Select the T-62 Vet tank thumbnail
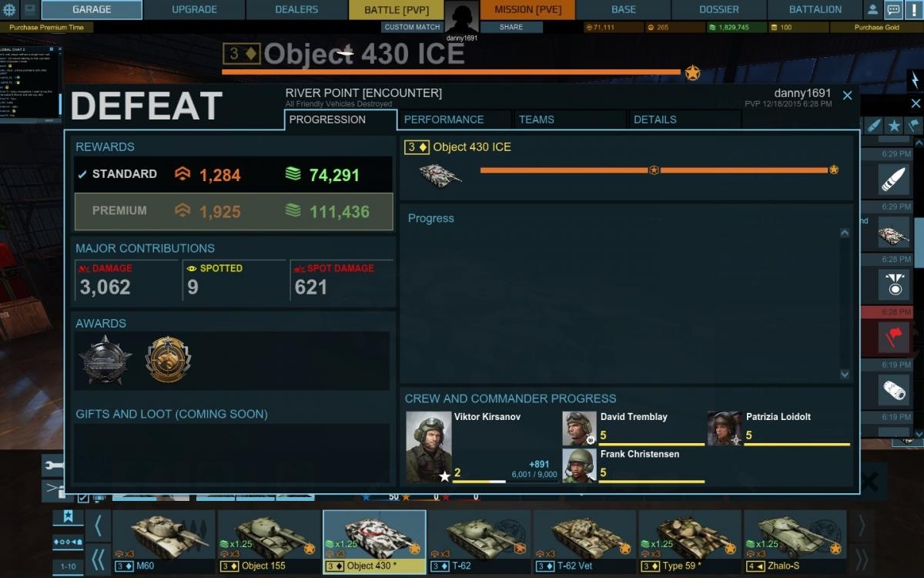 coord(584,541)
